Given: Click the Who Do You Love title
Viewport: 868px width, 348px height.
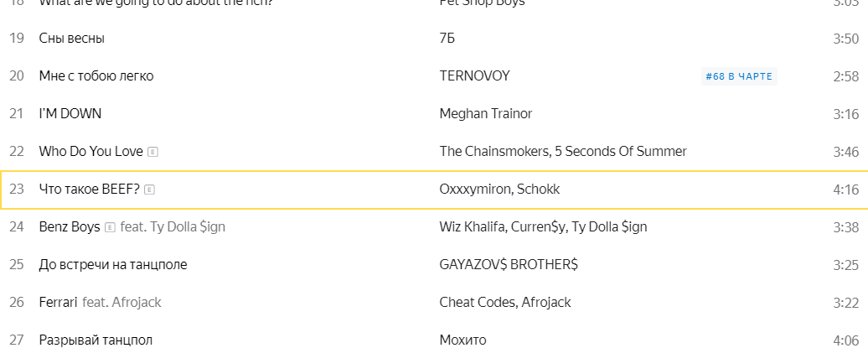Looking at the screenshot, I should [x=91, y=152].
